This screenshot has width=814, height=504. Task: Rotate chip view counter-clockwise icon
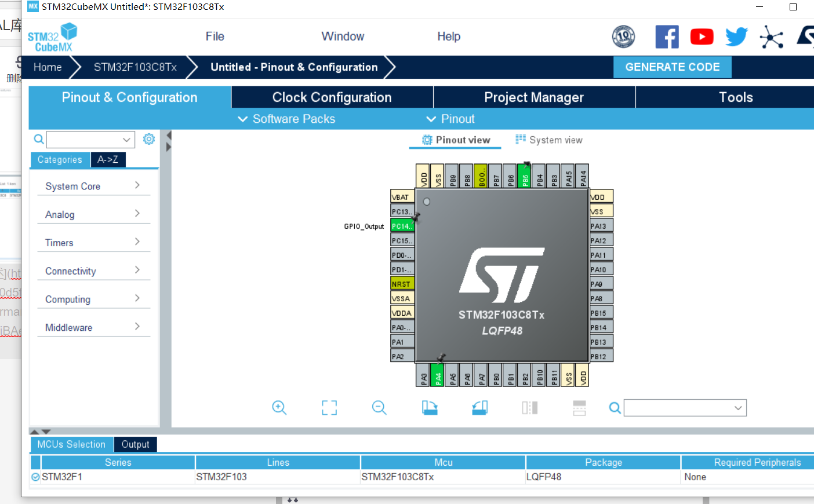(479, 408)
